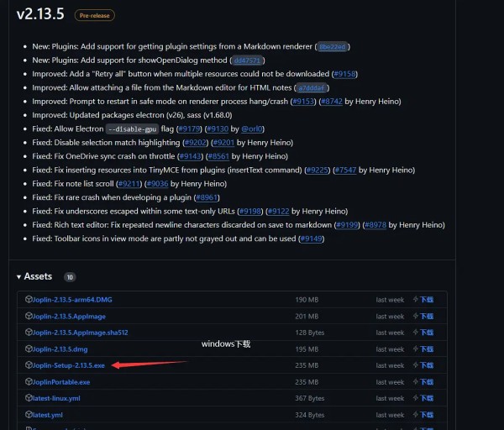This screenshot has height=430, width=504.
Task: Open issue link #9225
Action: pyautogui.click(x=318, y=170)
